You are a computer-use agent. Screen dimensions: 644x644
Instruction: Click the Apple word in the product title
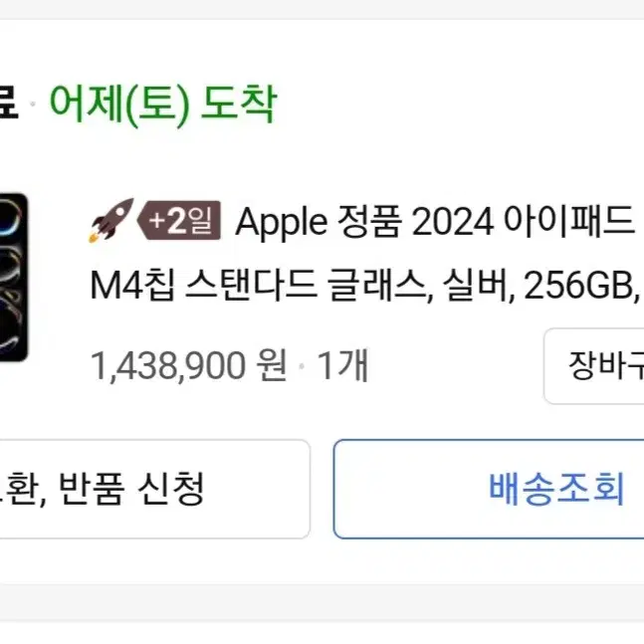tap(282, 222)
